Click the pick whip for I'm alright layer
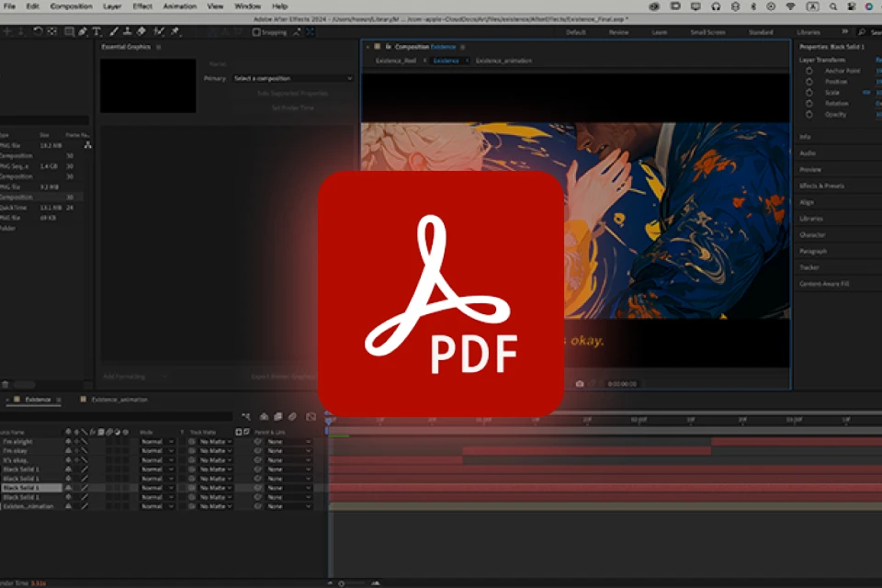Image resolution: width=882 pixels, height=588 pixels. click(x=257, y=442)
